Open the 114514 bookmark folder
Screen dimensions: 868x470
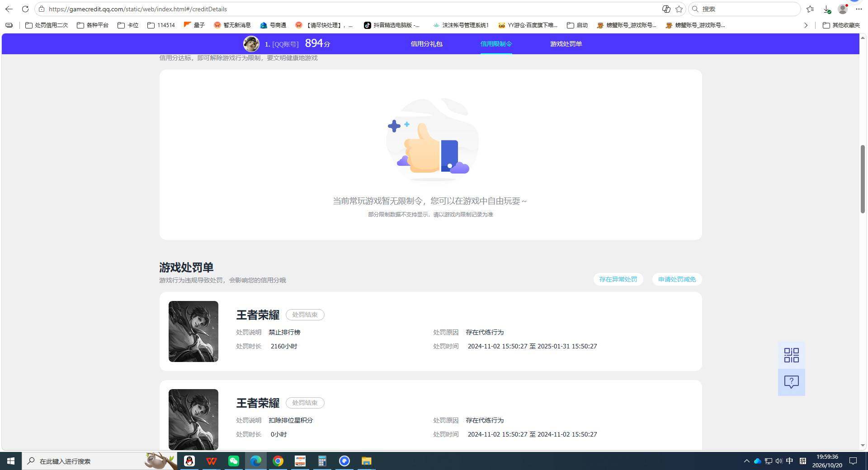[x=161, y=25]
